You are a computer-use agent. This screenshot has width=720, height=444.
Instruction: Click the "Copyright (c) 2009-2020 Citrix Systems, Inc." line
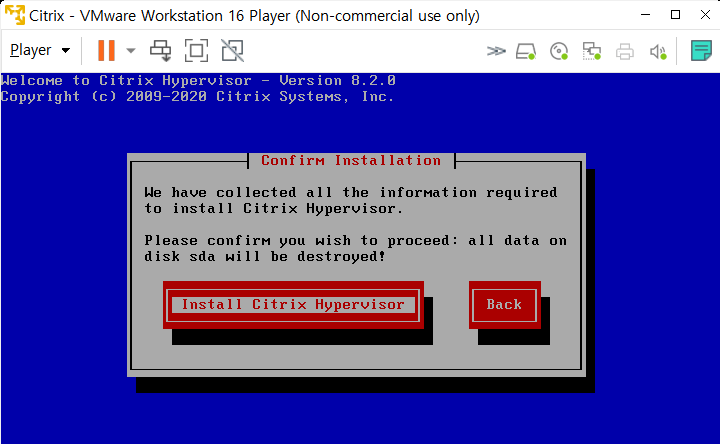coord(197,96)
